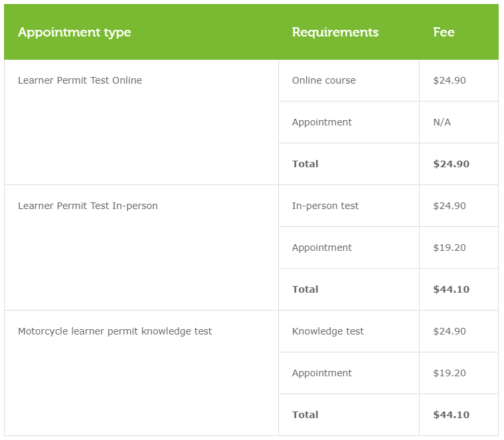Click the $24.90 fee beside In-person test
This screenshot has width=504, height=440.
[x=450, y=206]
